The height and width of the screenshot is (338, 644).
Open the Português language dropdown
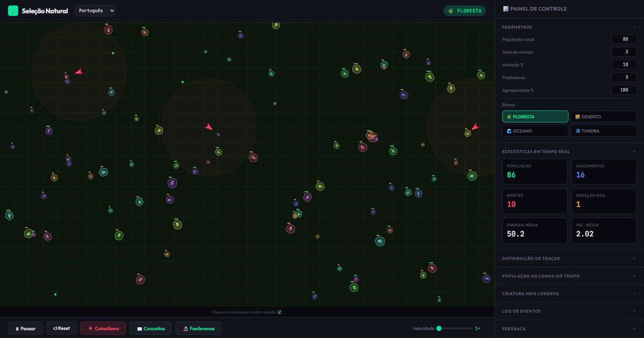click(94, 11)
